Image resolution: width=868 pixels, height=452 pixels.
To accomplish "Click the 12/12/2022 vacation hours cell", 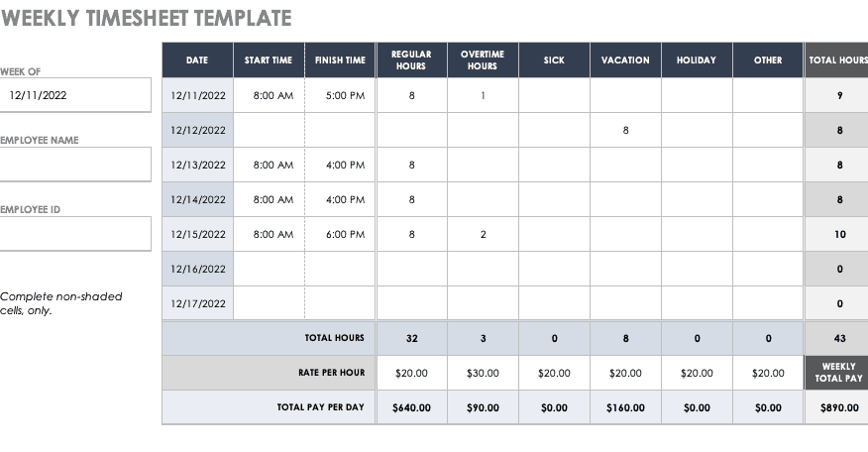I will coord(625,130).
